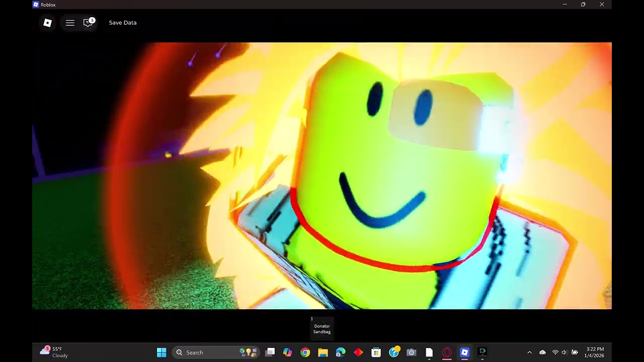The height and width of the screenshot is (362, 644).
Task: Open the OneDrive cloud tray icon
Action: coord(542,352)
